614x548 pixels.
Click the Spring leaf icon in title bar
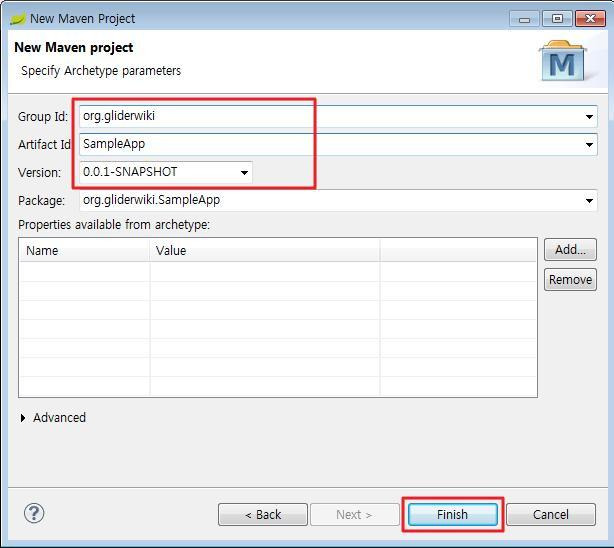click(18, 18)
